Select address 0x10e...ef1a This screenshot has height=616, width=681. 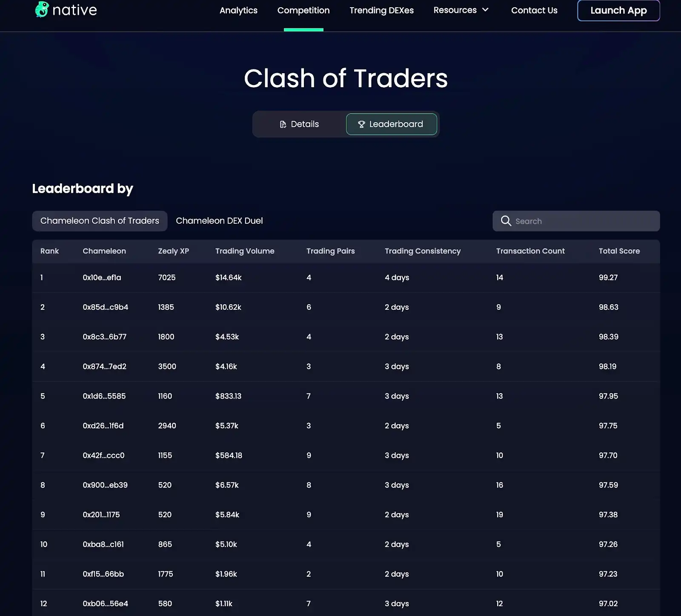click(102, 277)
